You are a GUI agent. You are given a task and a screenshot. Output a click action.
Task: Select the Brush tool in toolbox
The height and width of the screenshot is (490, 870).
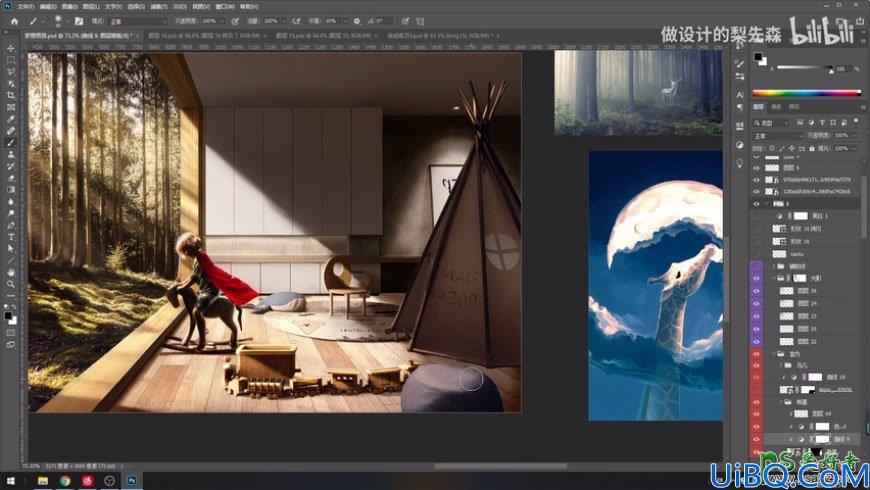point(11,143)
